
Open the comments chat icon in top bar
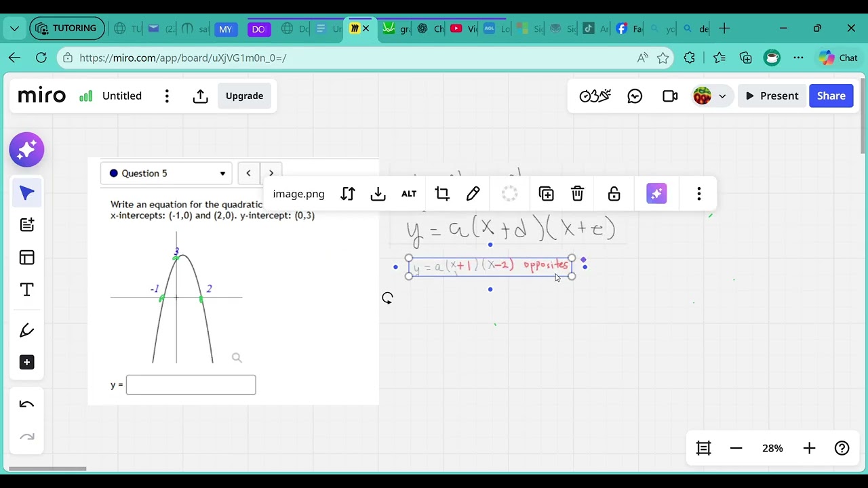click(x=635, y=96)
